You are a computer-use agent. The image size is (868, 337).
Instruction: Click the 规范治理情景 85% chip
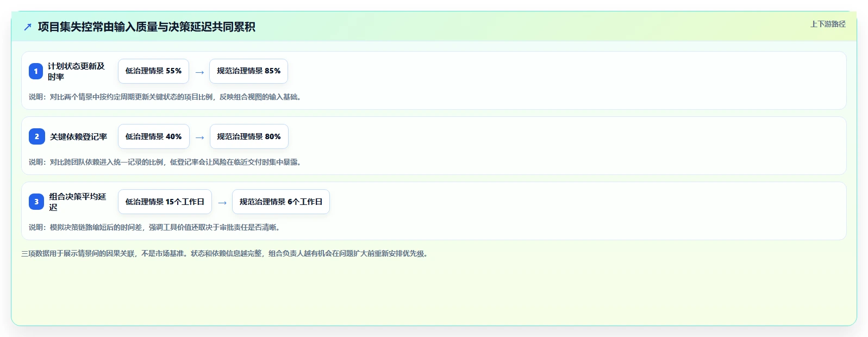[248, 71]
